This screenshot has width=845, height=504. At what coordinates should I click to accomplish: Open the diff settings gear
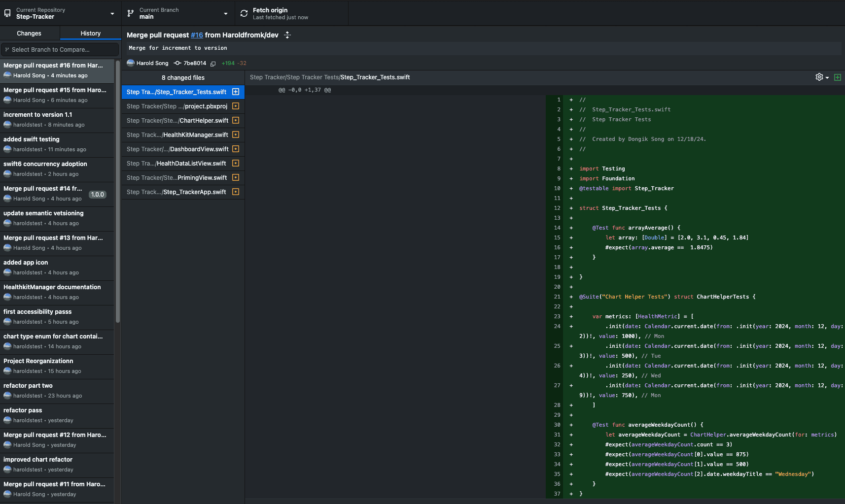point(819,77)
